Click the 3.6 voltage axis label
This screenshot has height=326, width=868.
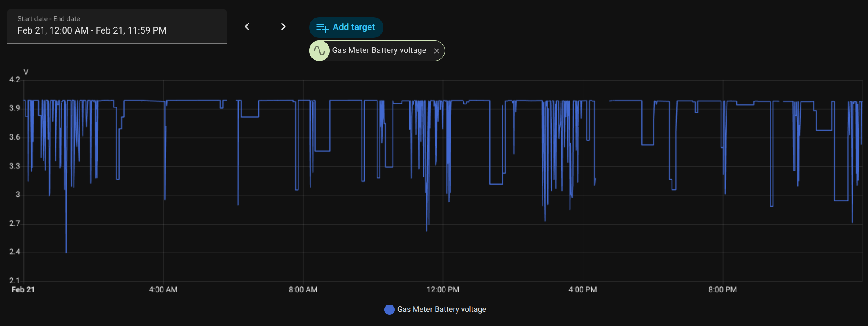pyautogui.click(x=15, y=137)
